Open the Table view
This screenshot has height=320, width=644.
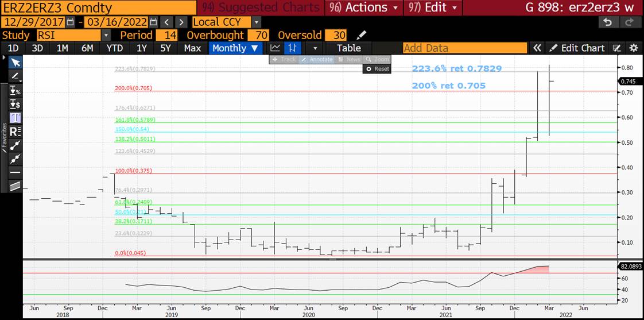point(349,48)
